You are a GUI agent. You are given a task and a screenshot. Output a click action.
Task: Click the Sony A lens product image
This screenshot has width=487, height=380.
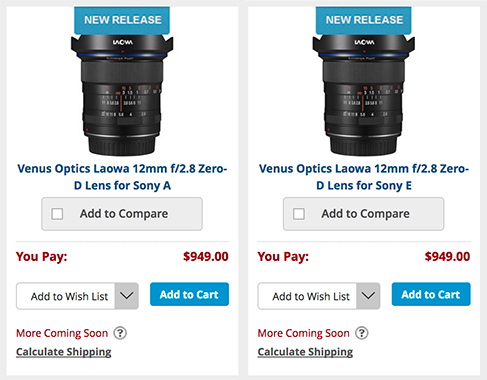pos(122,95)
